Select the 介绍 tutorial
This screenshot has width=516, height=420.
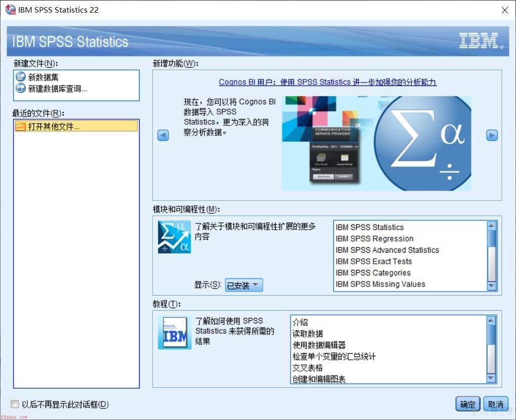[x=389, y=322]
